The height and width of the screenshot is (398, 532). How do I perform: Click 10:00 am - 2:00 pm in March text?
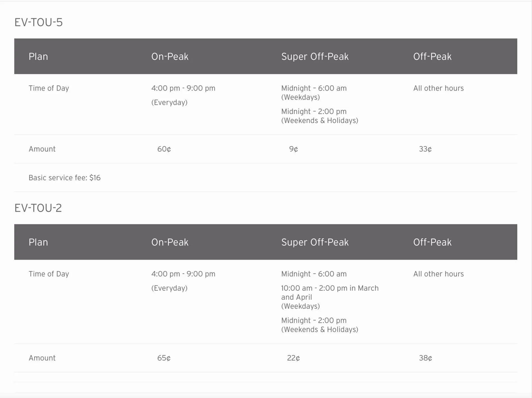[330, 288]
